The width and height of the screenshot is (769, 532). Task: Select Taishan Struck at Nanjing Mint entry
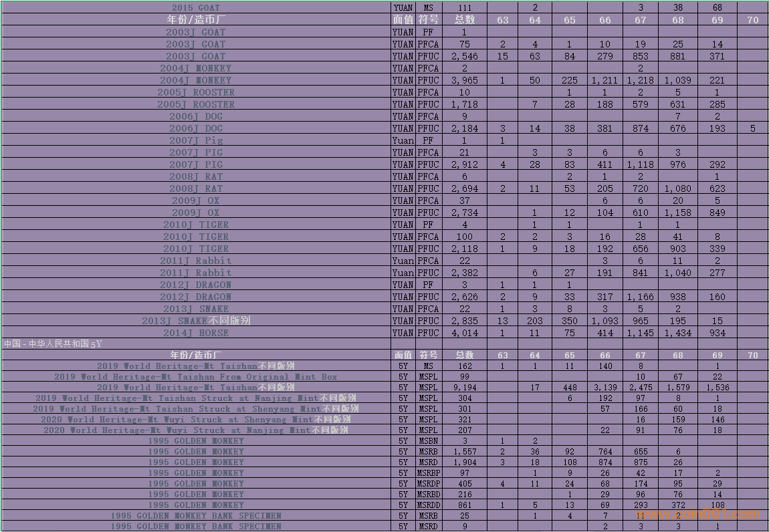[x=195, y=398]
